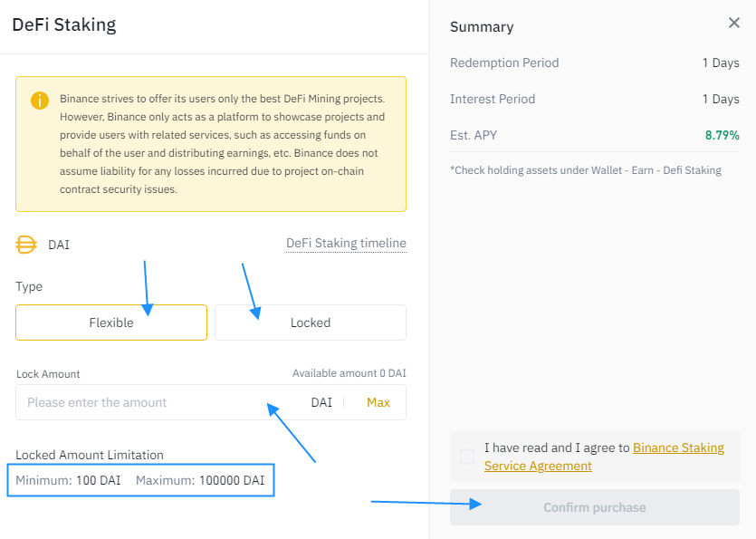Tick the staking agreement checkbox
This screenshot has height=539, width=756.
(467, 457)
